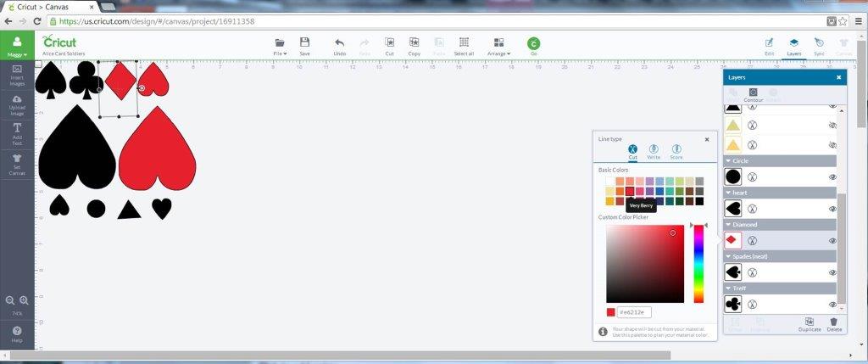The image size is (868, 364).
Task: Open the Arrange dropdown menu
Action: (498, 47)
